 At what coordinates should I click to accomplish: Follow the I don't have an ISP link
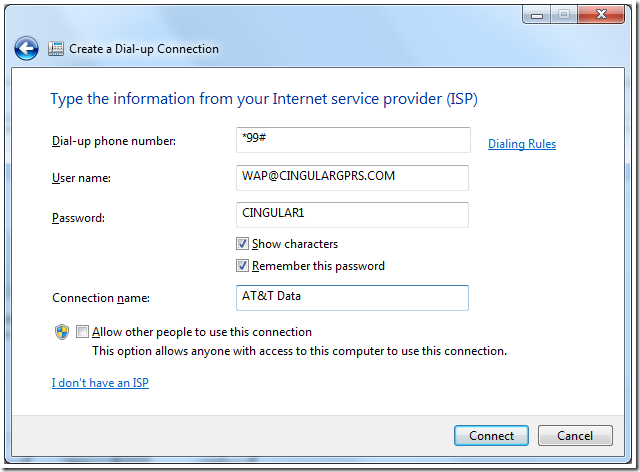(x=100, y=383)
